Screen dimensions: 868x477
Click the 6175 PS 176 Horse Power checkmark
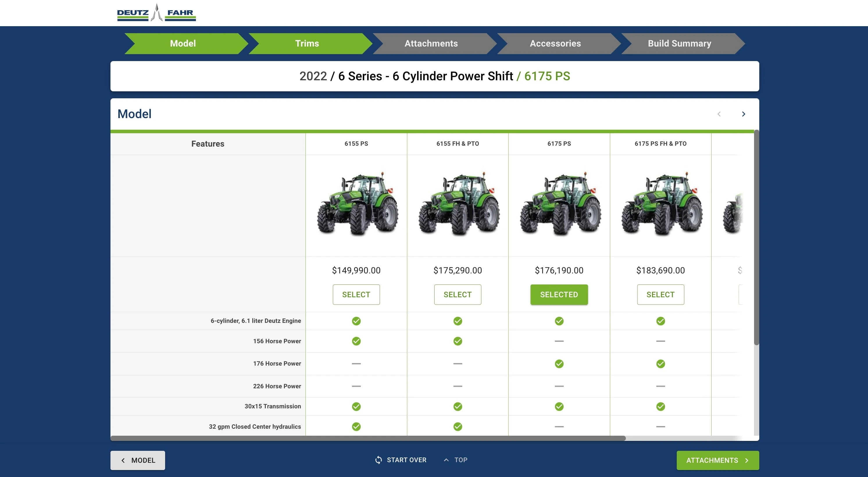(559, 364)
